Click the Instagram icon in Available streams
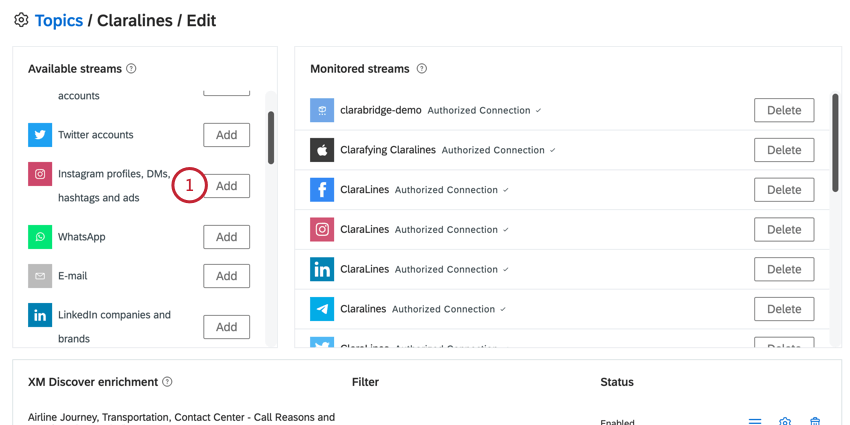Viewport: 850px width, 425px height. 40,174
